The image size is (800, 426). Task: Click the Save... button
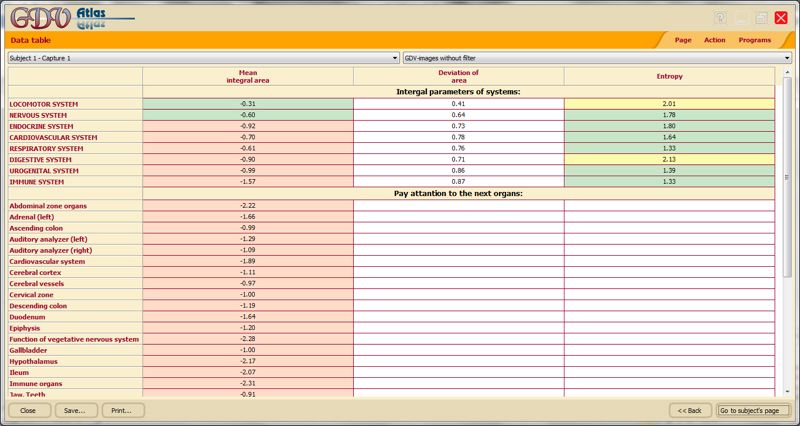pos(74,410)
